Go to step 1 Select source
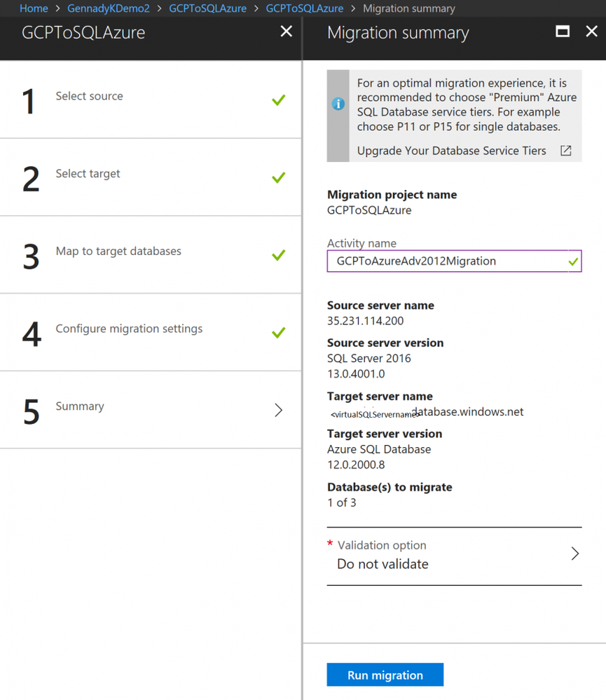The image size is (606, 700). point(89,97)
